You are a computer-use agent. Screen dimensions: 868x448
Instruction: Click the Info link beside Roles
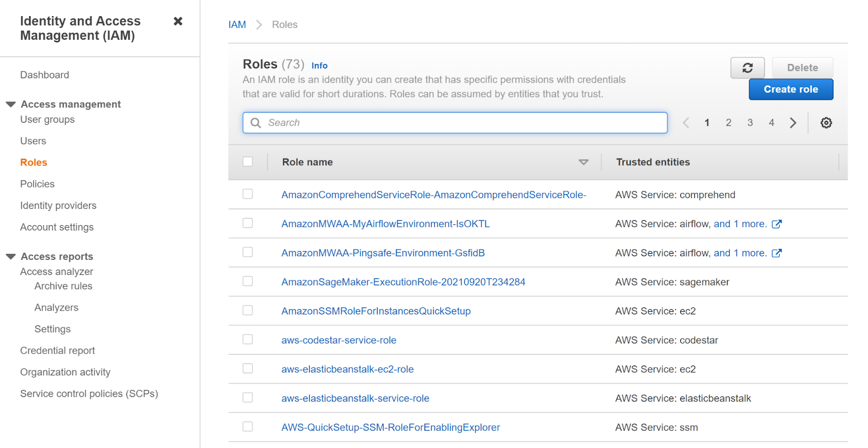point(319,66)
